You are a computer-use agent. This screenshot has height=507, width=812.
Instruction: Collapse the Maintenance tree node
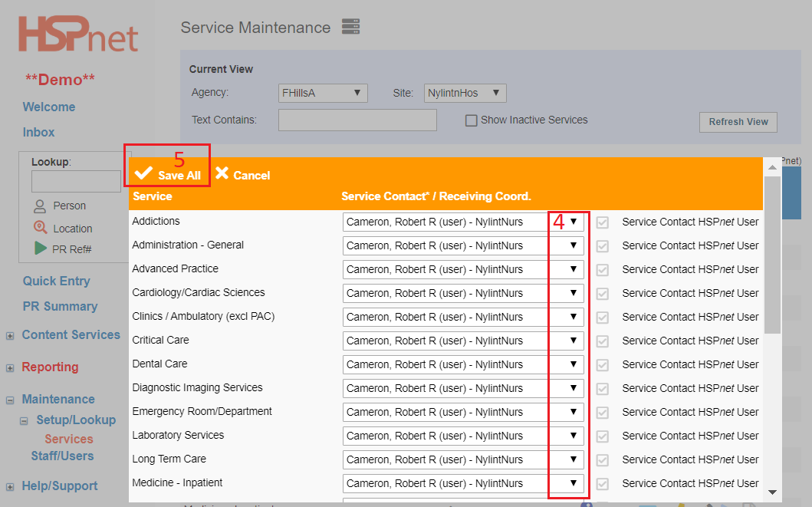10,400
